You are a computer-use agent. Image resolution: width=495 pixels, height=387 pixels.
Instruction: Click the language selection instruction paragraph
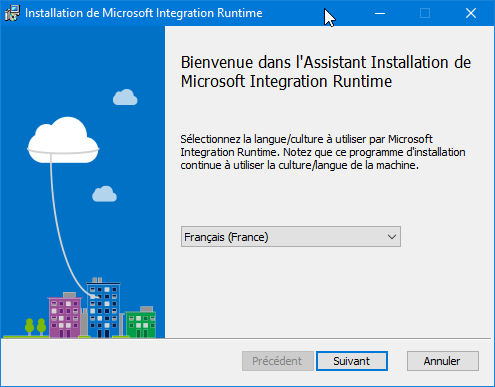pyautogui.click(x=323, y=152)
